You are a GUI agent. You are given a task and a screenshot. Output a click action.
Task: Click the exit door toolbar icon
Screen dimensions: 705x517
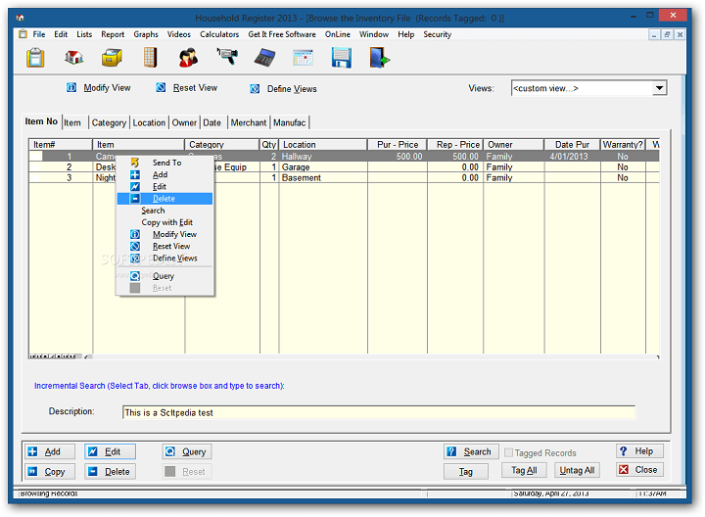[x=379, y=58]
